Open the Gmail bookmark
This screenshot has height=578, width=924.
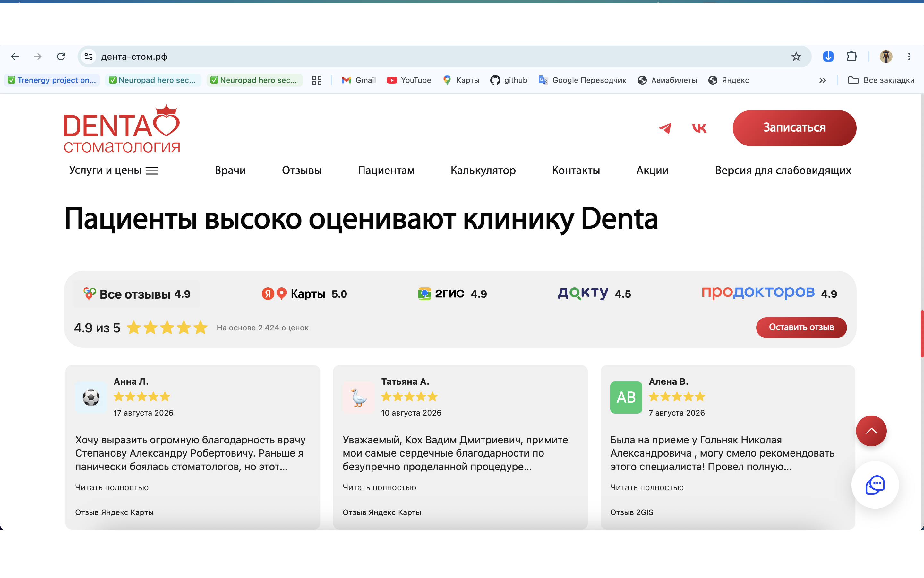click(359, 80)
